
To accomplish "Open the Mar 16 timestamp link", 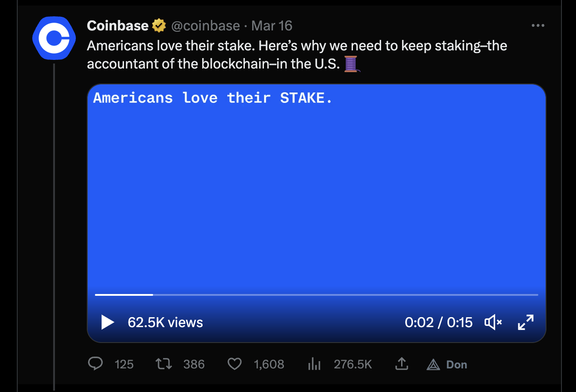I will (x=272, y=26).
